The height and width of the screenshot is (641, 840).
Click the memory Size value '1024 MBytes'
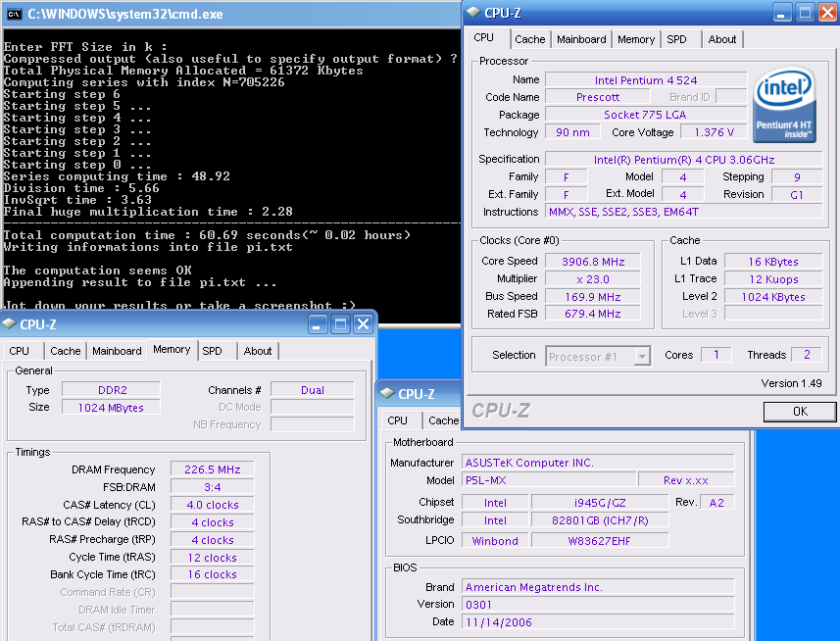(111, 408)
